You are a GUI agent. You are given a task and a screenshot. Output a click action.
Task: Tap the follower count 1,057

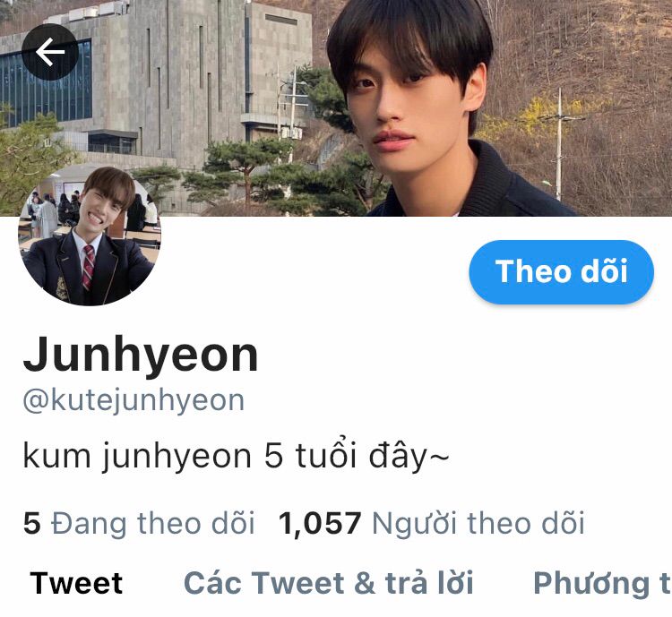(x=320, y=525)
